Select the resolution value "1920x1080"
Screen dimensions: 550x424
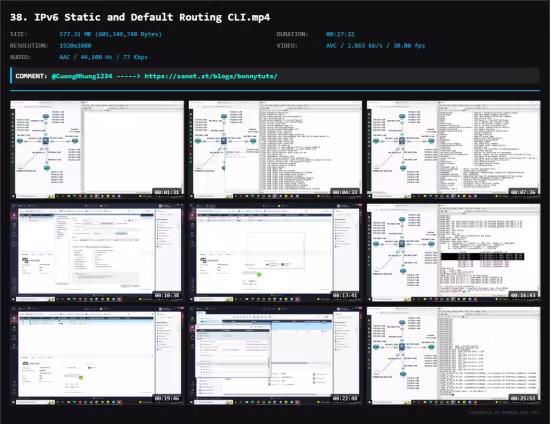click(x=75, y=46)
